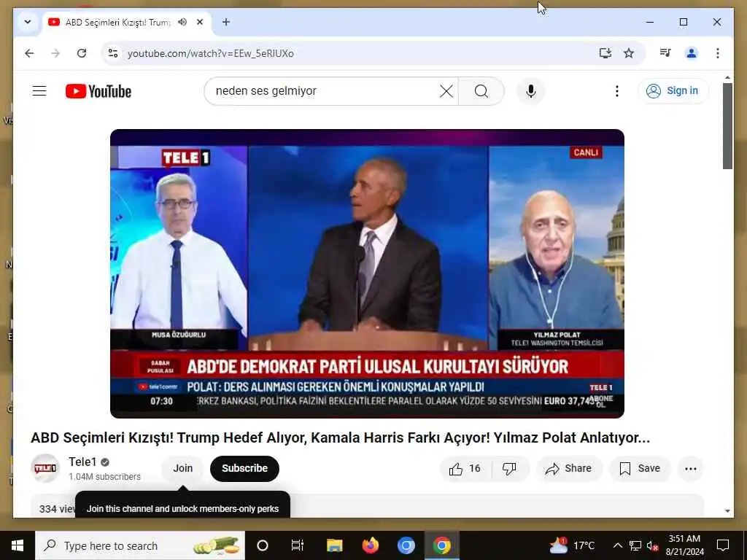Open more actions under the video

(690, 469)
